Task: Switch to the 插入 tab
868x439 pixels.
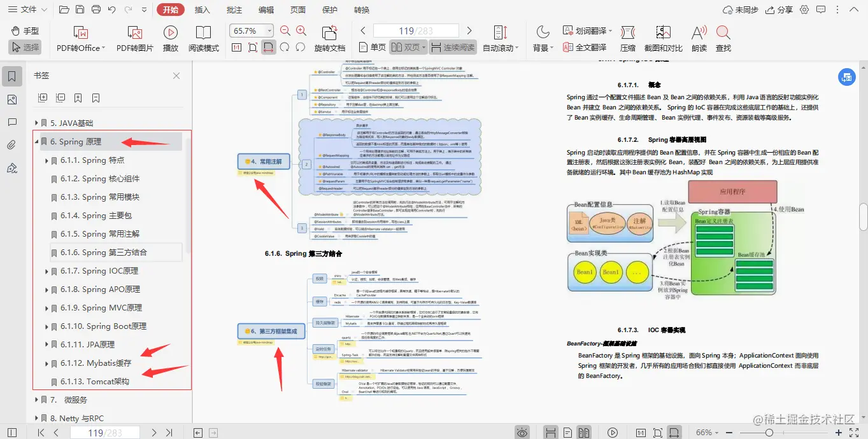Action: point(203,10)
